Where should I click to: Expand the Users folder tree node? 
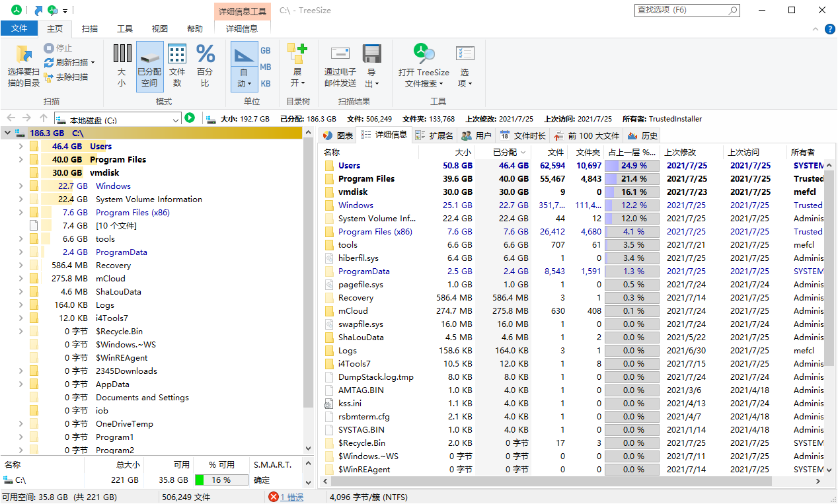point(20,147)
